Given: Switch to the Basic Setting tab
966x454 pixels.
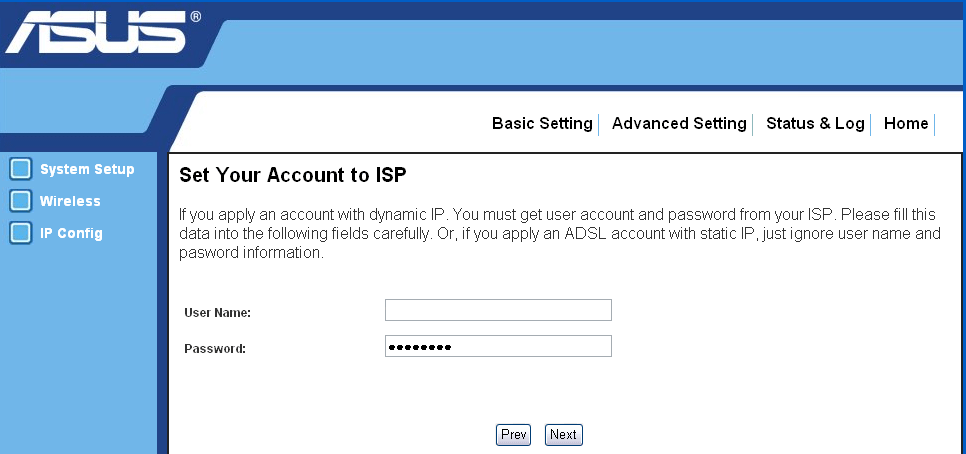Looking at the screenshot, I should coord(542,124).
